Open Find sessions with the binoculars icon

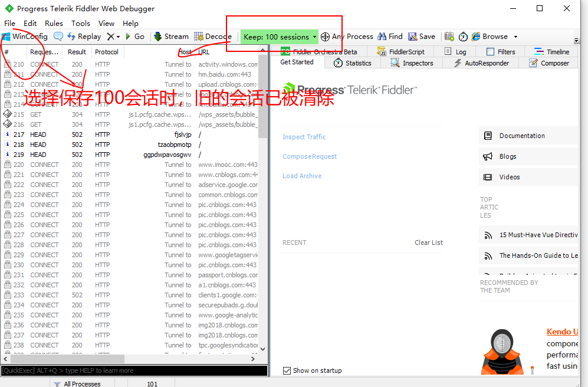[390, 37]
